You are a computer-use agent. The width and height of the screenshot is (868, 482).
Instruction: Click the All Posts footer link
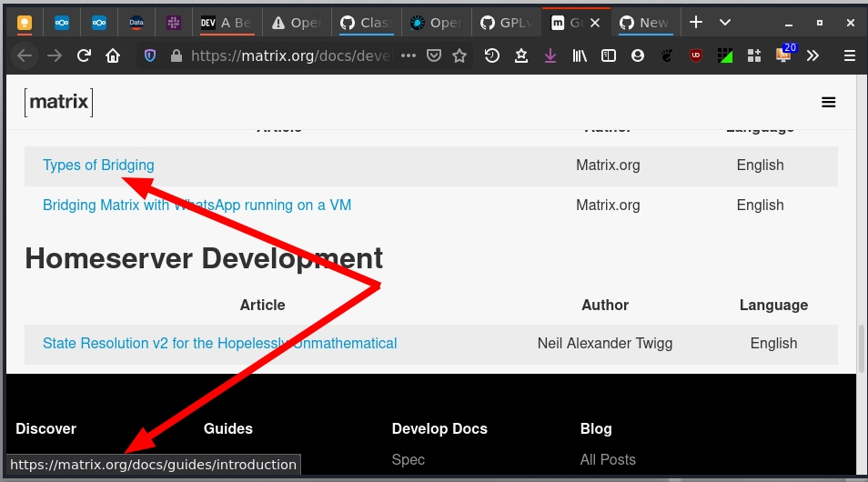607,459
